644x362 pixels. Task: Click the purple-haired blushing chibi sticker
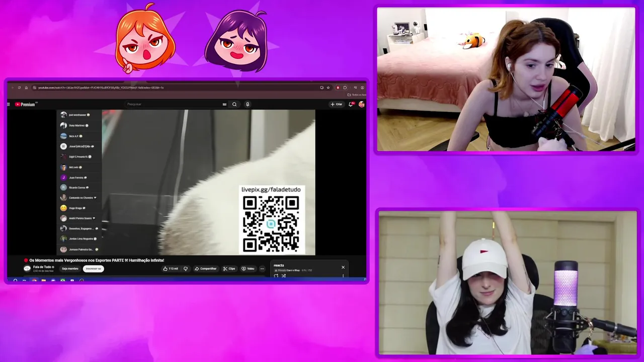[236, 41]
